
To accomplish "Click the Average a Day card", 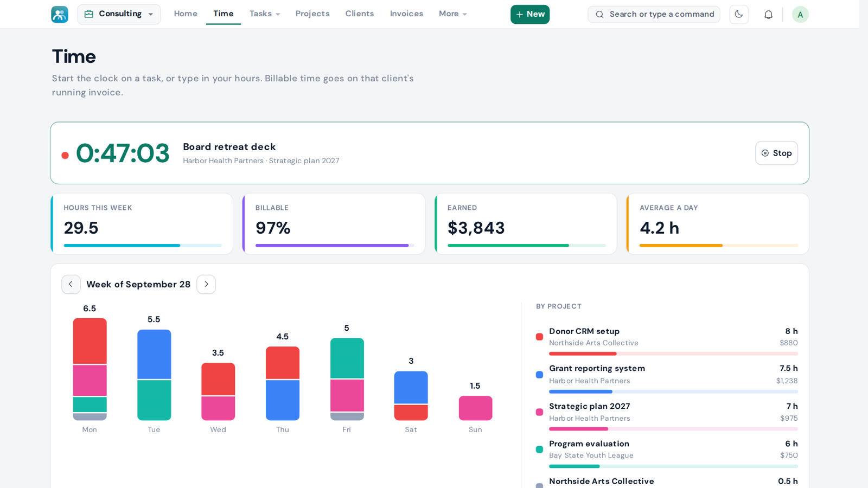I will coord(718,224).
